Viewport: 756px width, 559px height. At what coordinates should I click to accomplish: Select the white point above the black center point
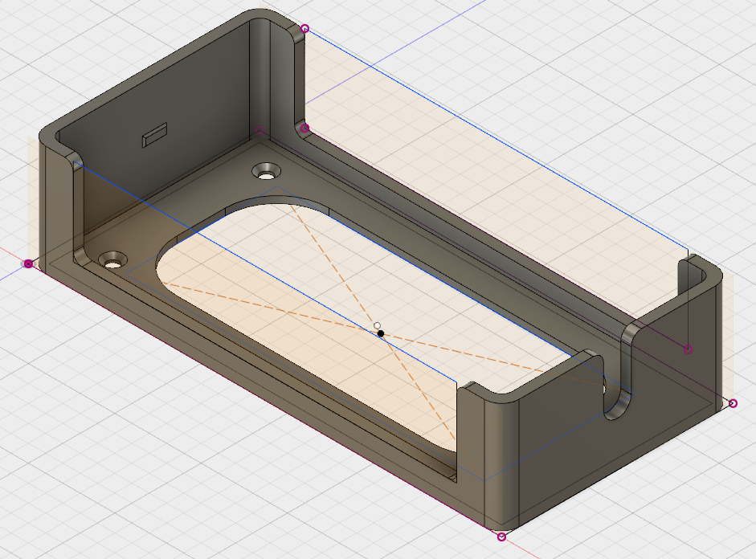(377, 325)
